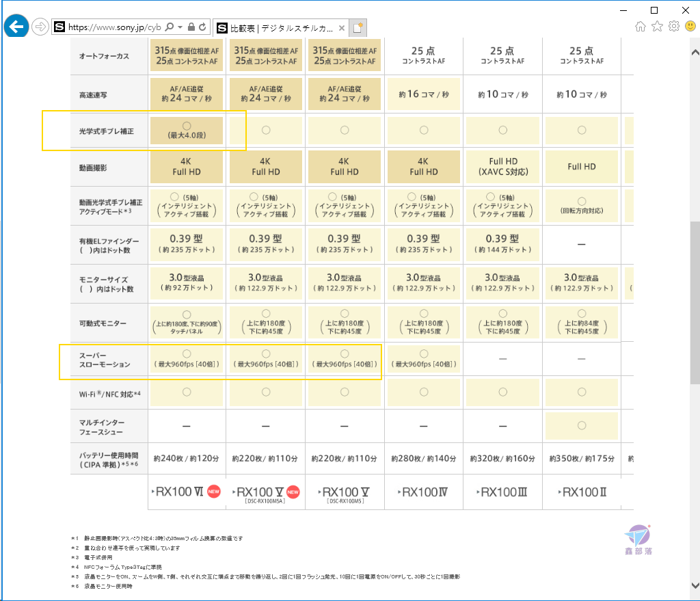Click the 最大4.0段 stabilization cell
The width and height of the screenshot is (700, 601).
point(187,131)
